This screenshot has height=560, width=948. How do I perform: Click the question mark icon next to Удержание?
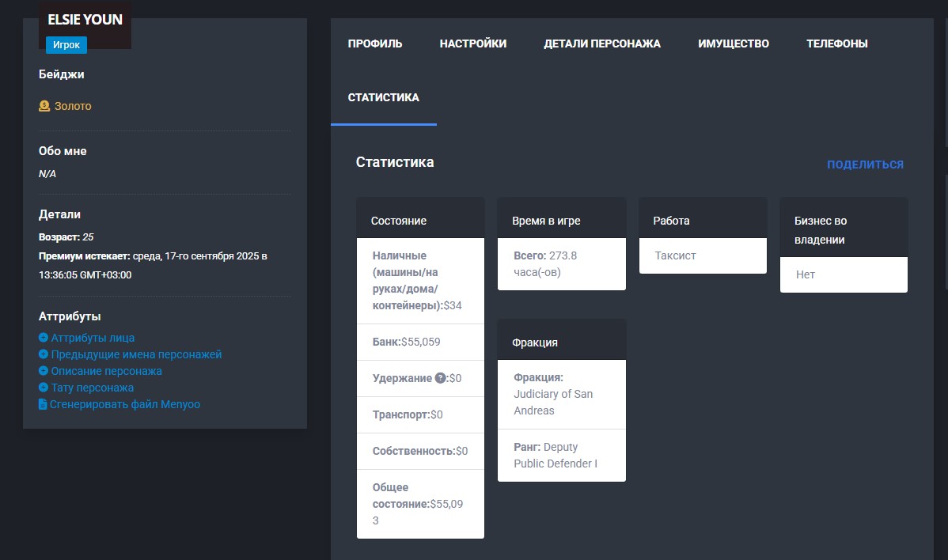(x=440, y=378)
